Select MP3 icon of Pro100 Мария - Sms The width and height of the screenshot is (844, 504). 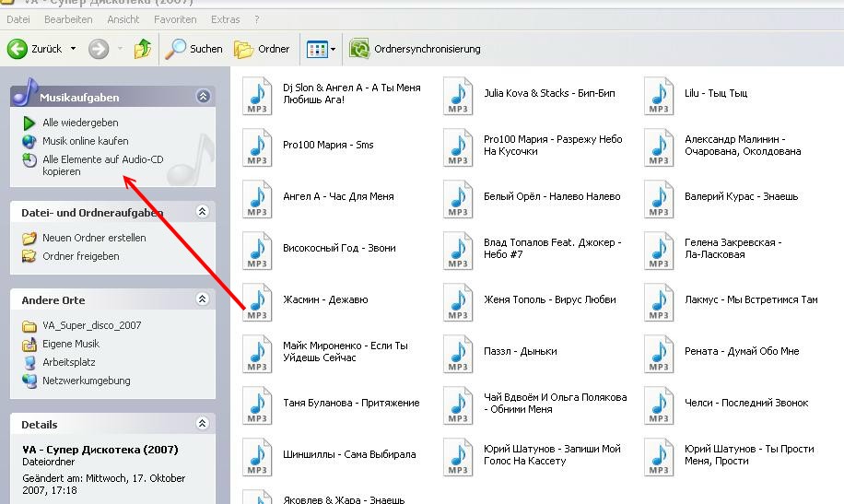(x=257, y=147)
